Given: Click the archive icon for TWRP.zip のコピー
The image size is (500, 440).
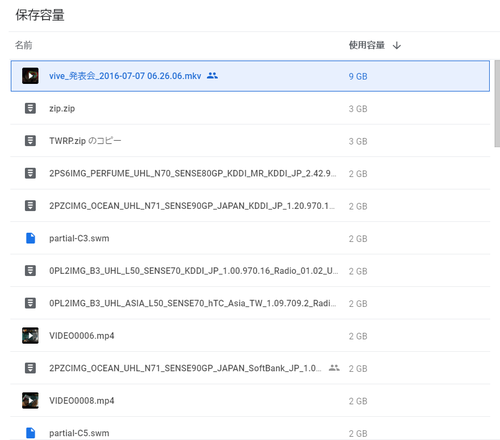Looking at the screenshot, I should 30,141.
